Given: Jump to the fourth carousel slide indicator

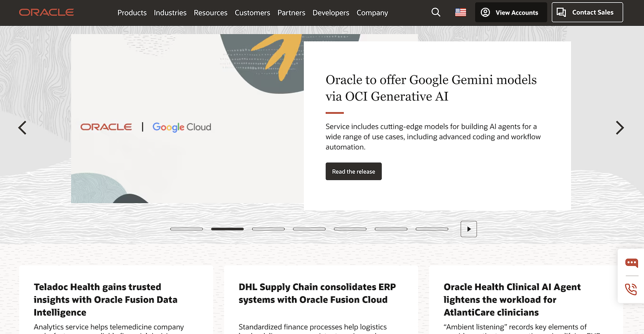Looking at the screenshot, I should (x=309, y=229).
